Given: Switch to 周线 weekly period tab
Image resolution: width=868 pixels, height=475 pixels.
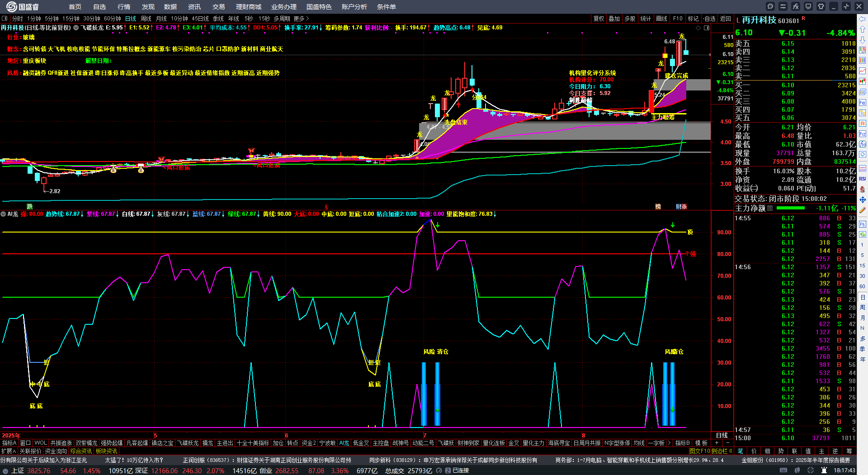Looking at the screenshot, I should (146, 19).
